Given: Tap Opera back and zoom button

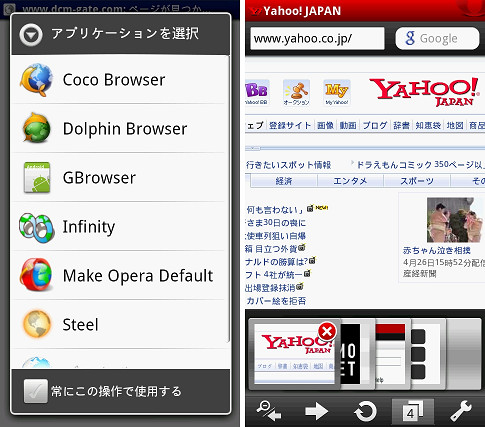Looking at the screenshot, I should click(x=270, y=412).
